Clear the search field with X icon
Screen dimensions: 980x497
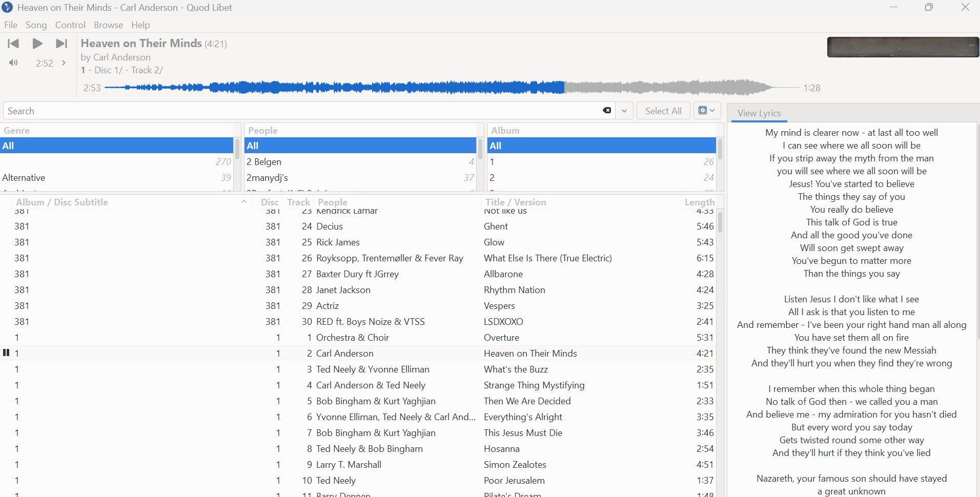point(607,110)
